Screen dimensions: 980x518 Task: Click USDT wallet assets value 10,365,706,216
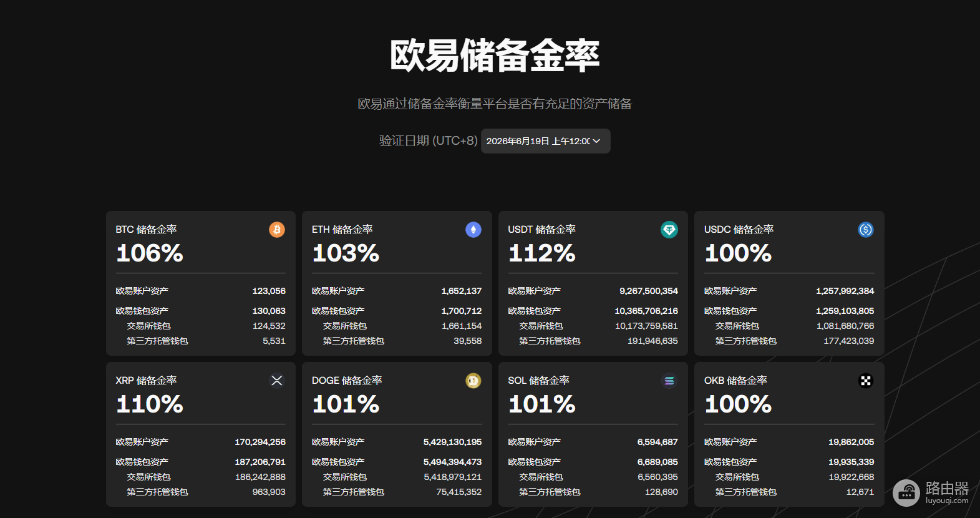(646, 311)
